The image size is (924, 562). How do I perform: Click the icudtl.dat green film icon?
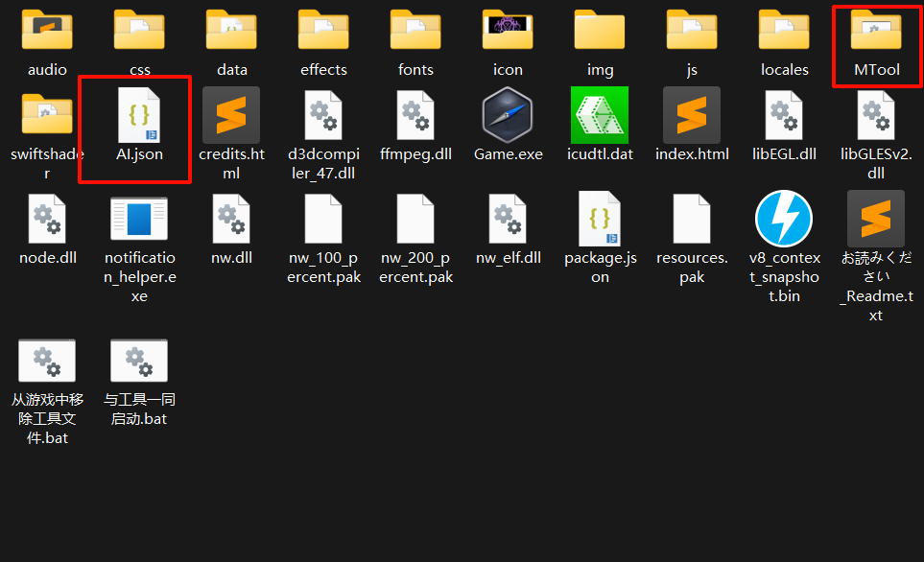pos(599,115)
